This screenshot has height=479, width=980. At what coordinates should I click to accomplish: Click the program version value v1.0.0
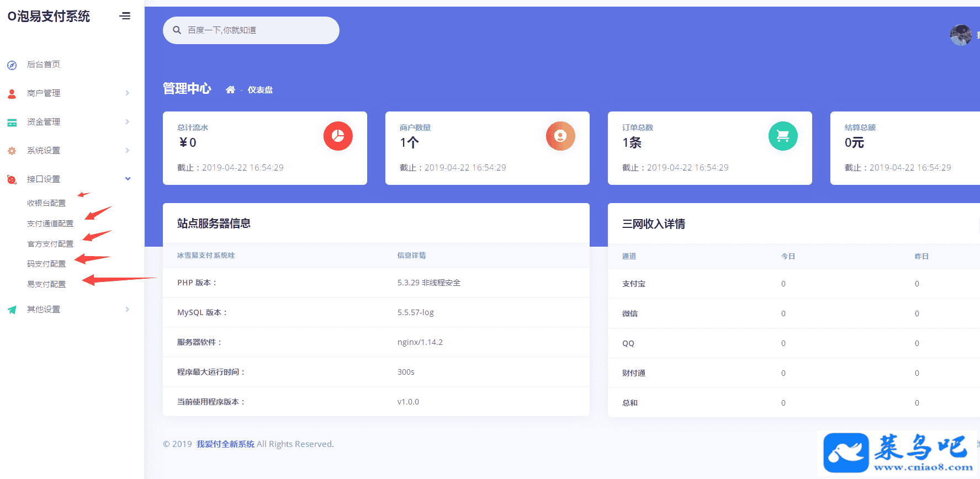pyautogui.click(x=408, y=402)
